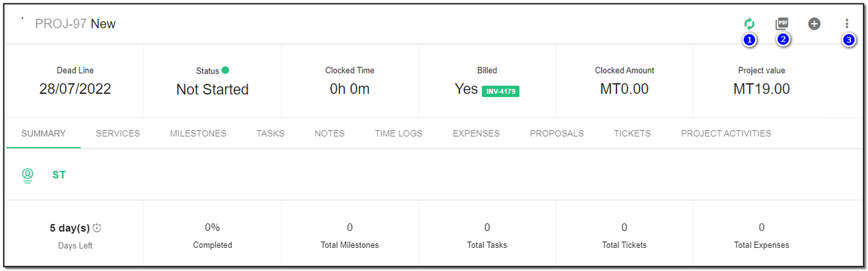Switch to the Proposals tab
868x271 pixels.
point(557,133)
